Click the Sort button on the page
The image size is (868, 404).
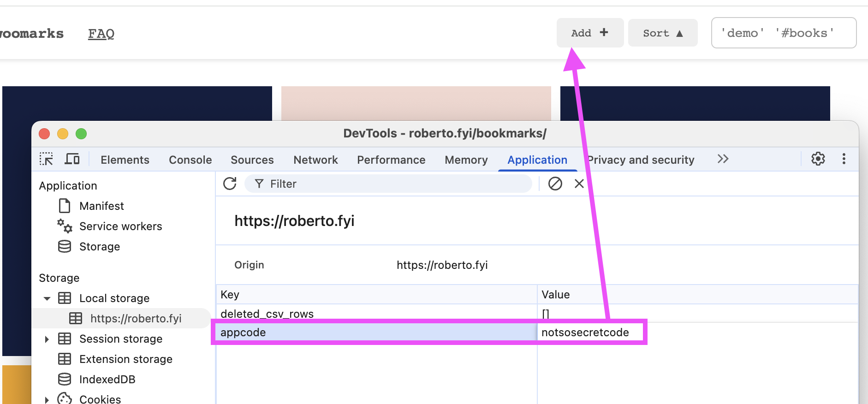663,33
